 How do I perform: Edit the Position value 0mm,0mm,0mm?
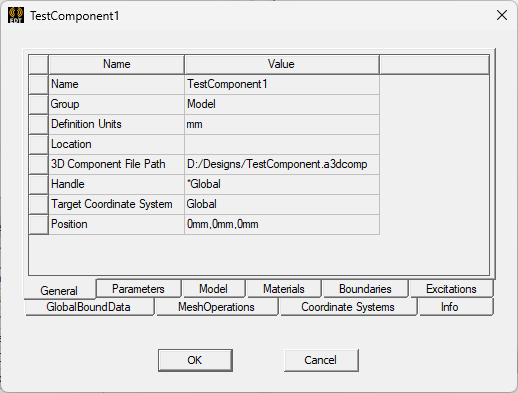[x=282, y=224]
